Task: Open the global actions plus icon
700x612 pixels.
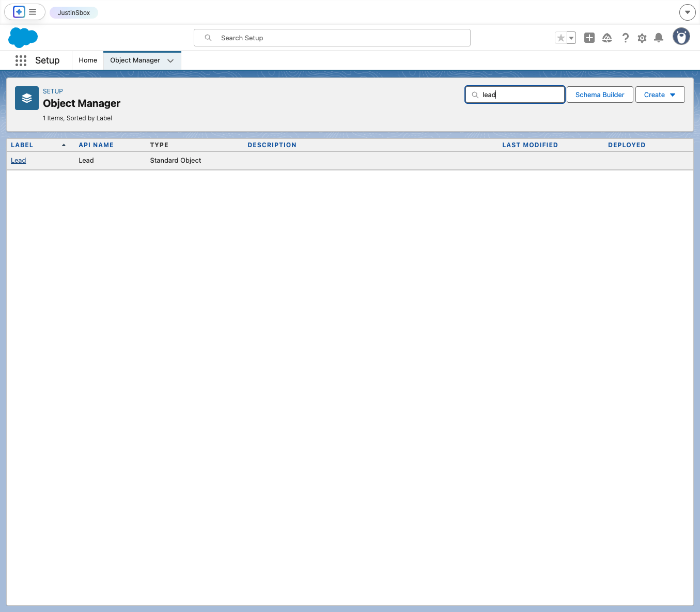Action: [589, 38]
